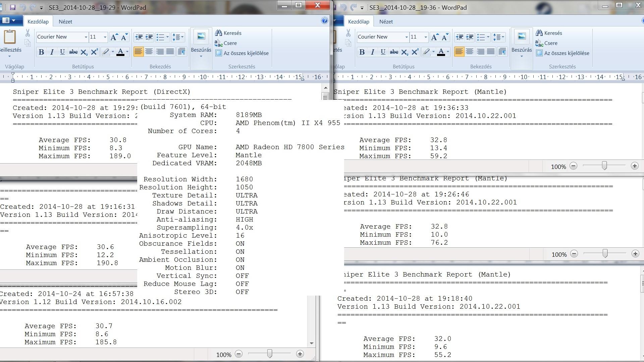Zoom out minus button in bottom-left window
Viewport: 644px width, 362px height.
238,354
